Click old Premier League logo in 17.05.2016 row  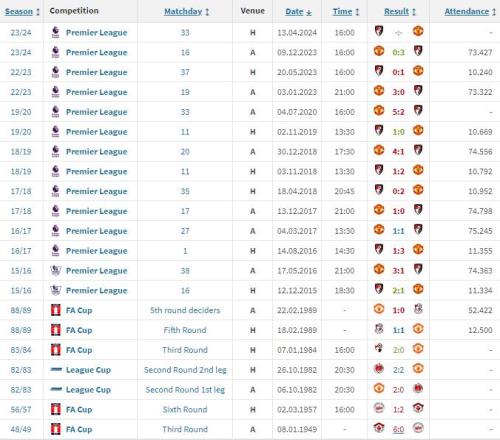[55, 270]
